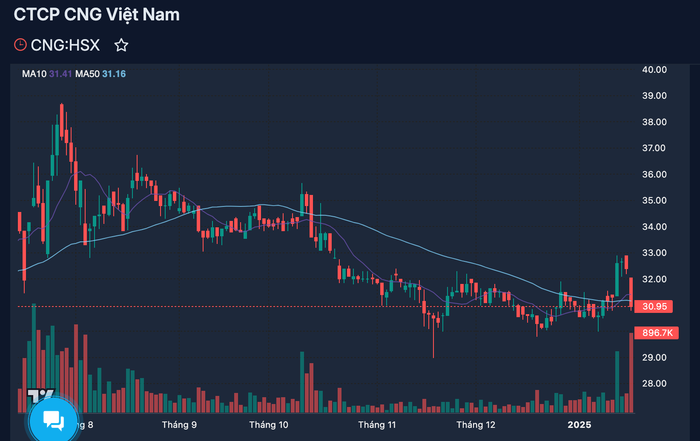Open the blue chat bubble button
Screen dimensions: 700x441
[x=54, y=420]
